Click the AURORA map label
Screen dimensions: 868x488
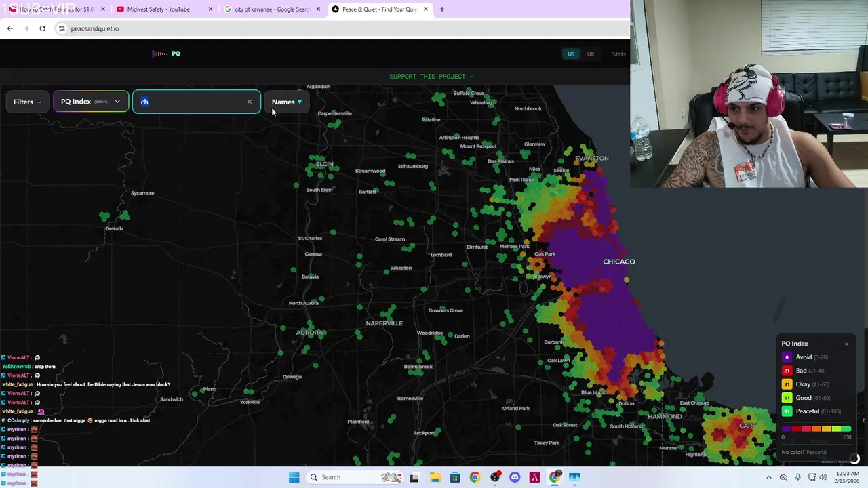(310, 333)
